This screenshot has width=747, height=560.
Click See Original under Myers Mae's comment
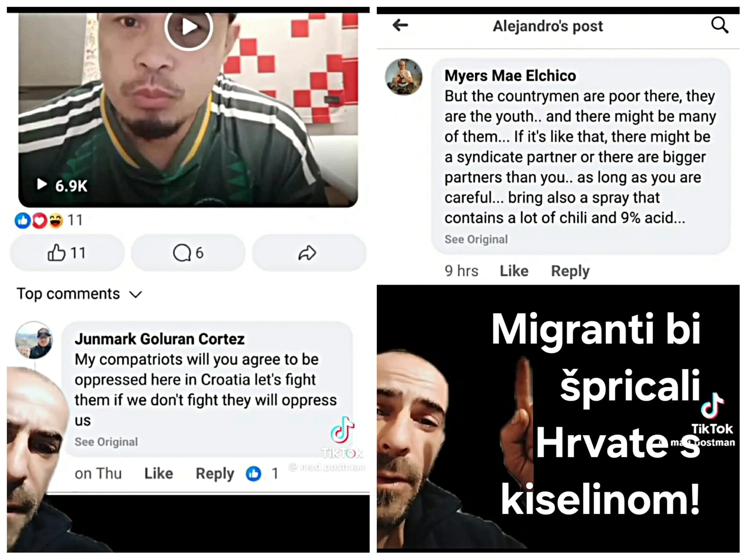476,240
